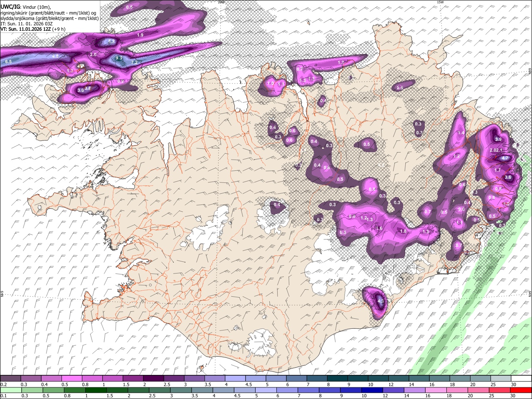Click the 1.8 value label in the central band
Screen dimensions: 532x399
point(403,232)
